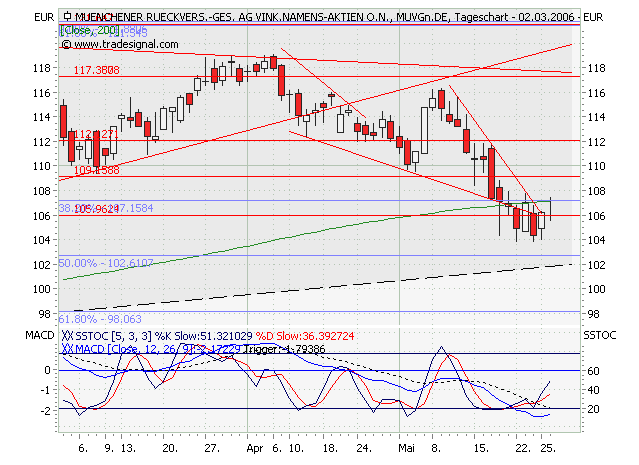Viewport: 639px width, 465px height.
Task: Select the 61.80% - 98.063 Fibonacci label
Action: 100,319
